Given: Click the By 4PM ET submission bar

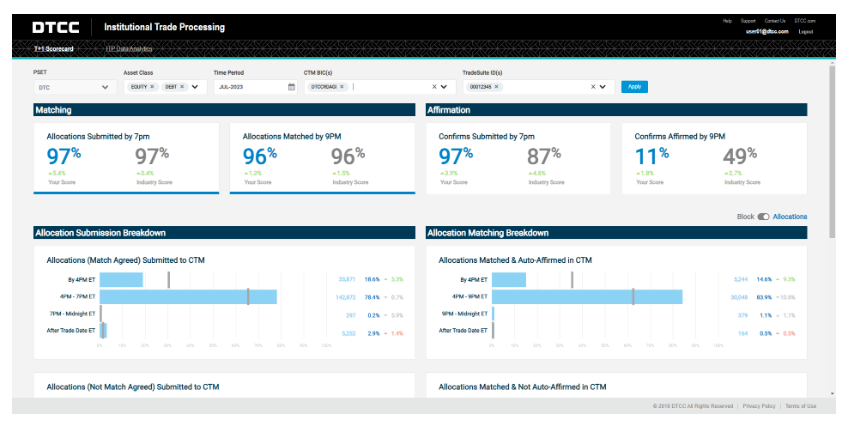Looking at the screenshot, I should [x=122, y=280].
